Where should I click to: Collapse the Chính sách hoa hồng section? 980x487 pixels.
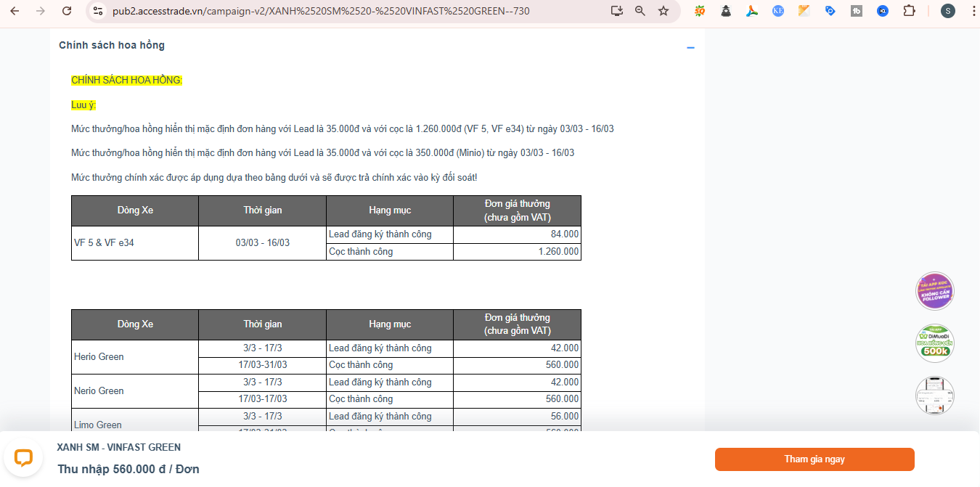point(690,48)
